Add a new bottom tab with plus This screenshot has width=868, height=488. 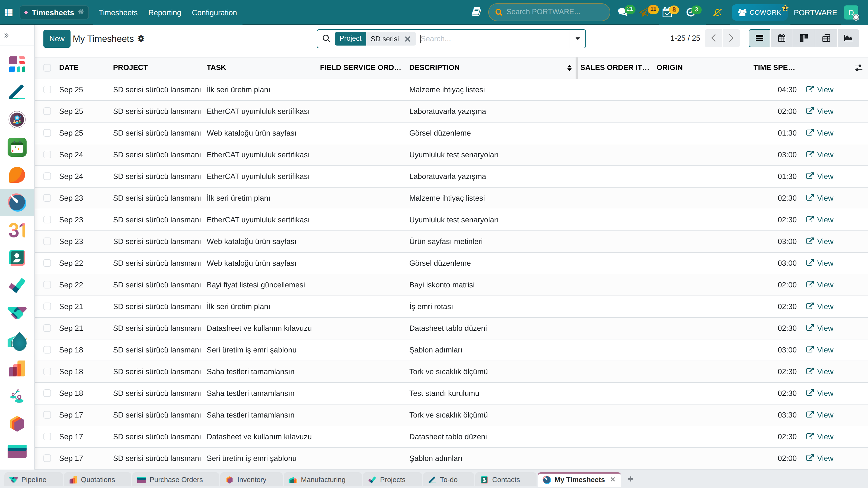(630, 479)
